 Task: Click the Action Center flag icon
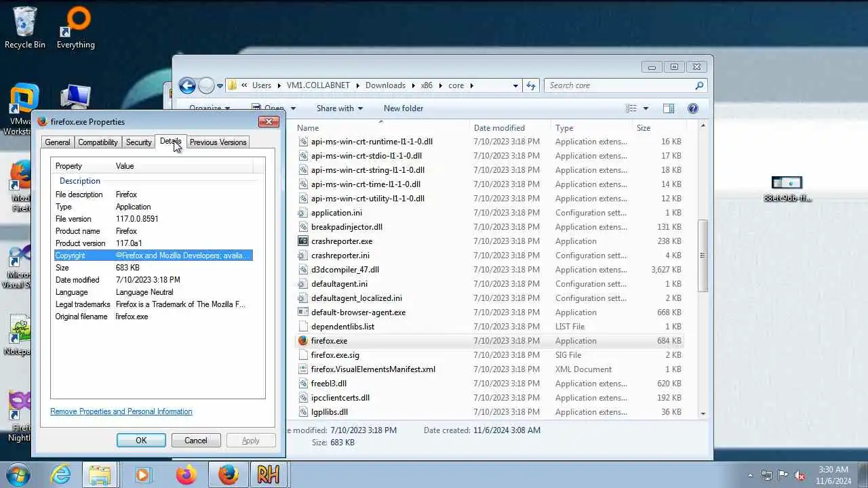click(783, 475)
